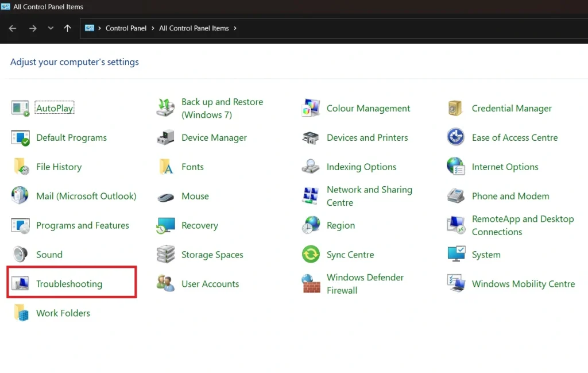Image resolution: width=588 pixels, height=373 pixels.
Task: Click the Windows Mobility Centre link
Action: point(523,284)
